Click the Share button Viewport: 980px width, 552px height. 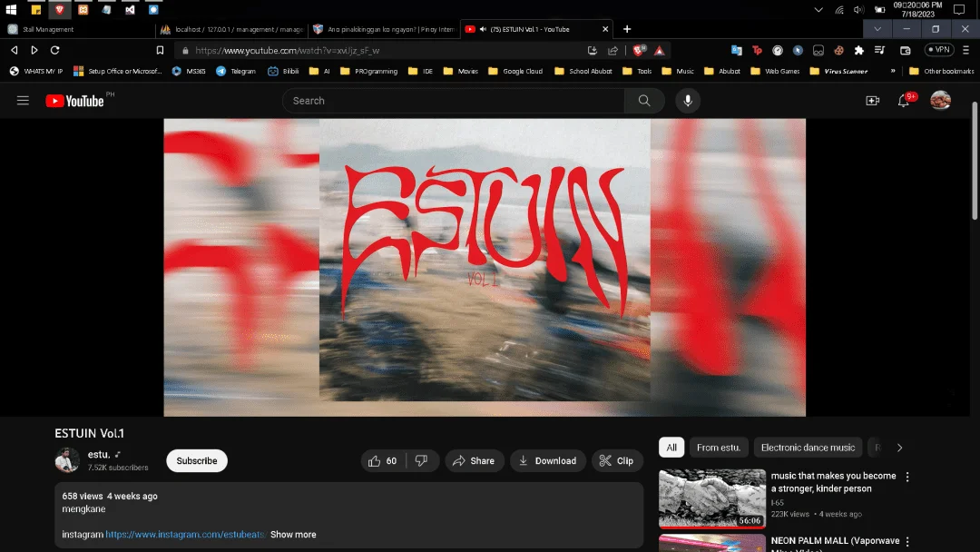pyautogui.click(x=475, y=460)
